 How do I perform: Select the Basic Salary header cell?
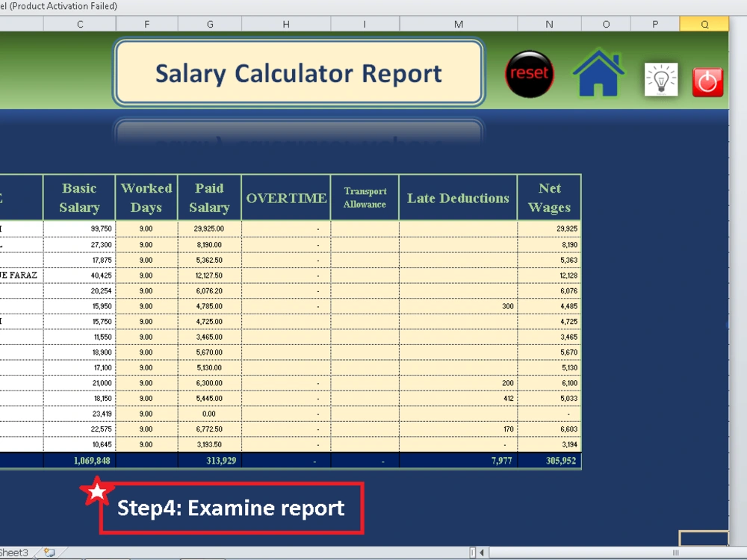click(79, 197)
